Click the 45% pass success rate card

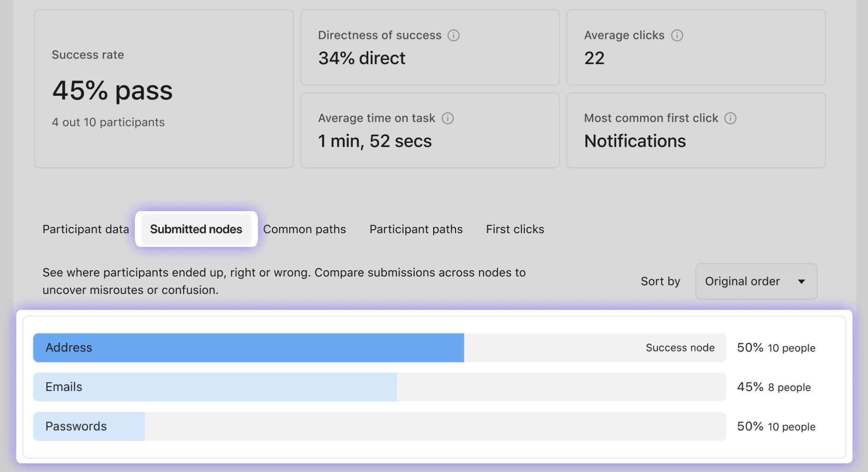click(x=164, y=89)
